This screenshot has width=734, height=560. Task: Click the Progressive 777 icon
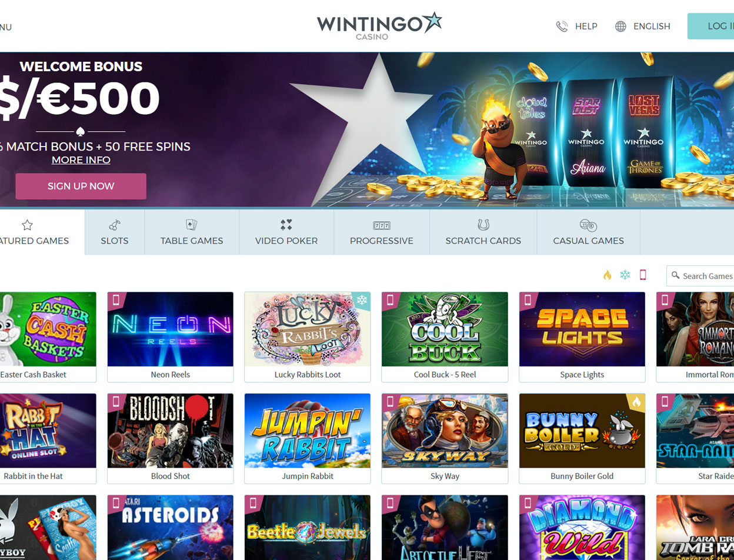pos(382,225)
